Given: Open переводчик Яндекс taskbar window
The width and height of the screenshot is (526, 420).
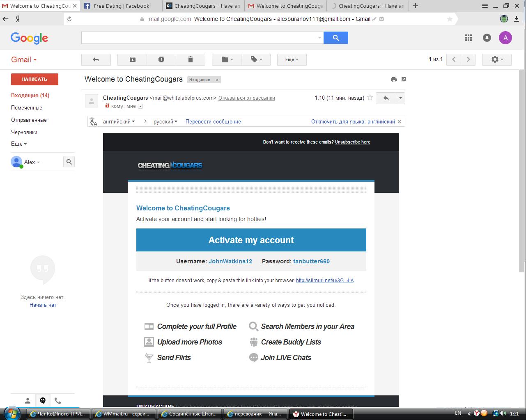Looking at the screenshot, I should [x=255, y=414].
